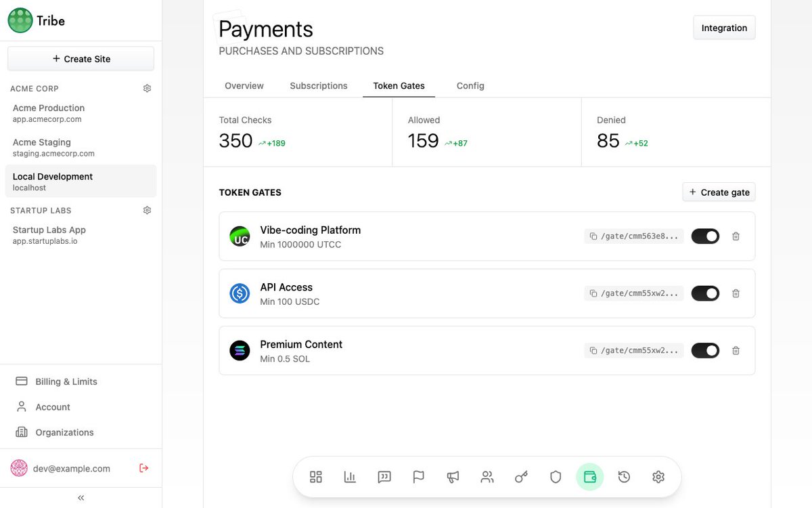Click the dev@example.com account email
The width and height of the screenshot is (812, 508).
coord(72,469)
